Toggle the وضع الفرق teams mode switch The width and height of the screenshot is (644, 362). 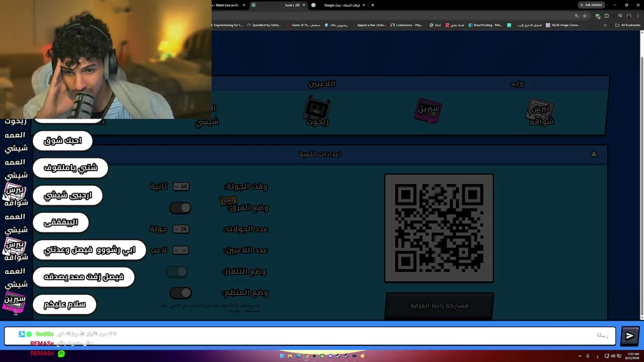point(180,208)
